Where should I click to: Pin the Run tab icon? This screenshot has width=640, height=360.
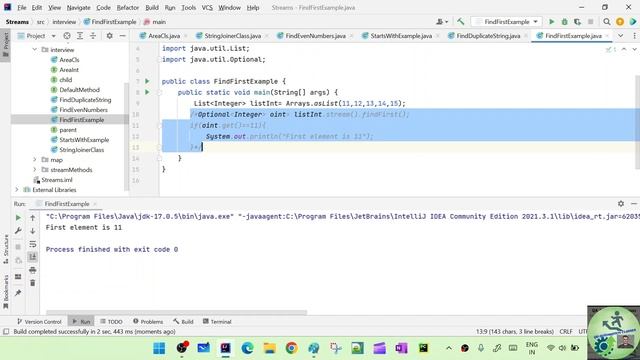click(18, 293)
